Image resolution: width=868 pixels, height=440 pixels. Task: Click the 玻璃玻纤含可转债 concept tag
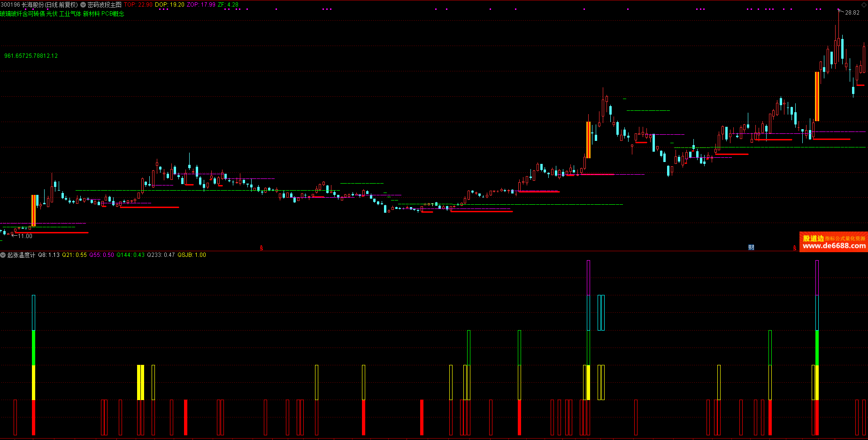[x=23, y=14]
